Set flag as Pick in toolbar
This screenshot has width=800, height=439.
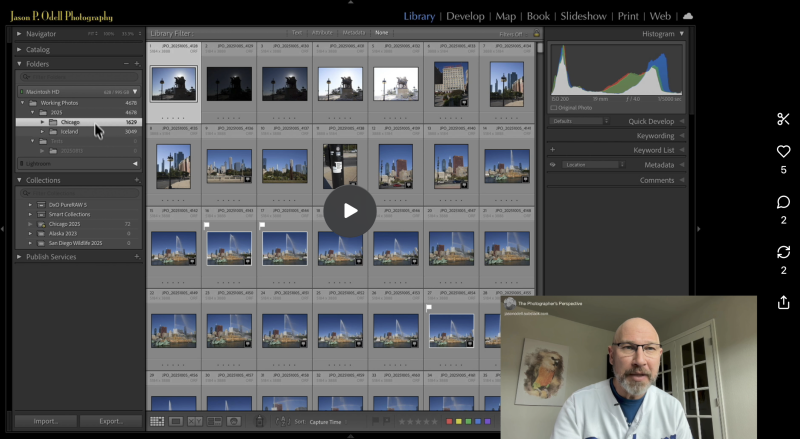pyautogui.click(x=376, y=421)
